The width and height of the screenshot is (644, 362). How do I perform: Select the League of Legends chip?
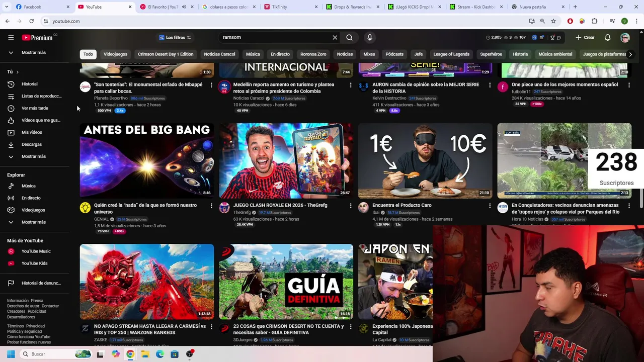coord(451,54)
